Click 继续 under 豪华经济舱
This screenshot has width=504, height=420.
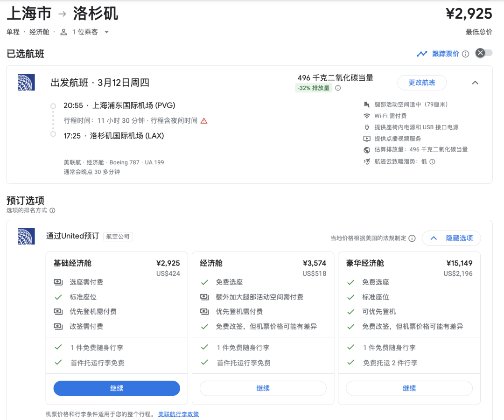(x=409, y=388)
